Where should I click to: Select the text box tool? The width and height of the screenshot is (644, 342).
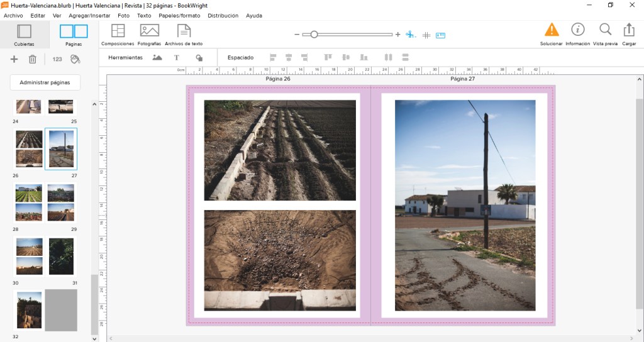tap(177, 57)
